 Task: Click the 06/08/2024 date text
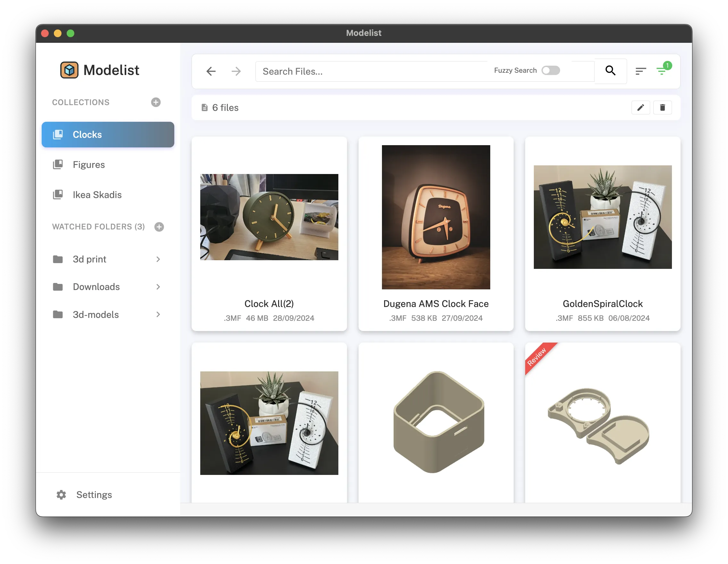[x=629, y=318]
